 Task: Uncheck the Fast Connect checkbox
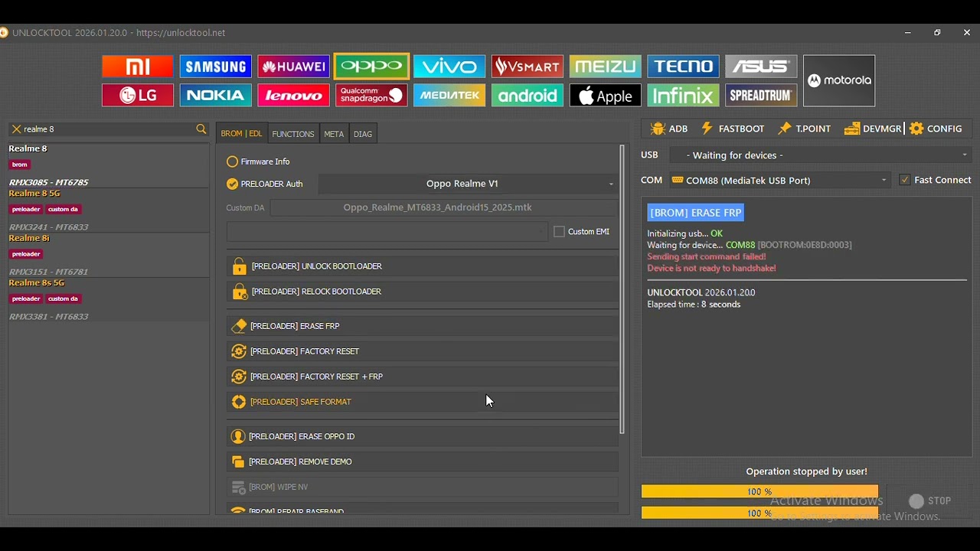(905, 180)
